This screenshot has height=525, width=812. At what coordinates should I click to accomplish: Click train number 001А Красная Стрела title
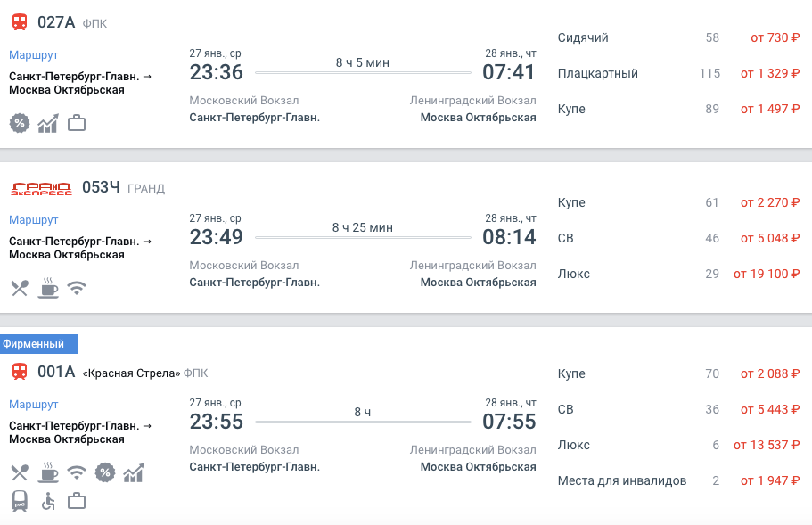[109, 373]
